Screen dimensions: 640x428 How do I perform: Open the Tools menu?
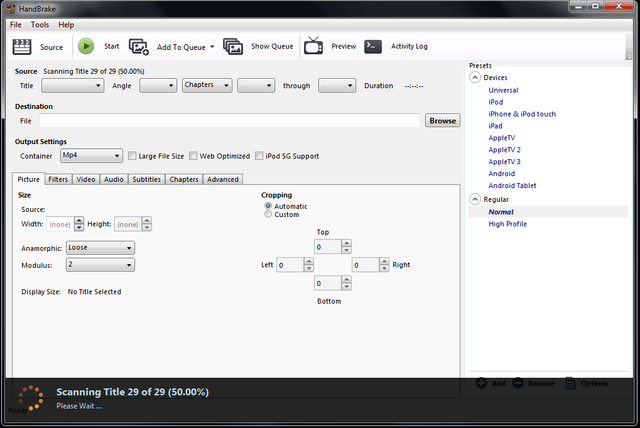40,25
